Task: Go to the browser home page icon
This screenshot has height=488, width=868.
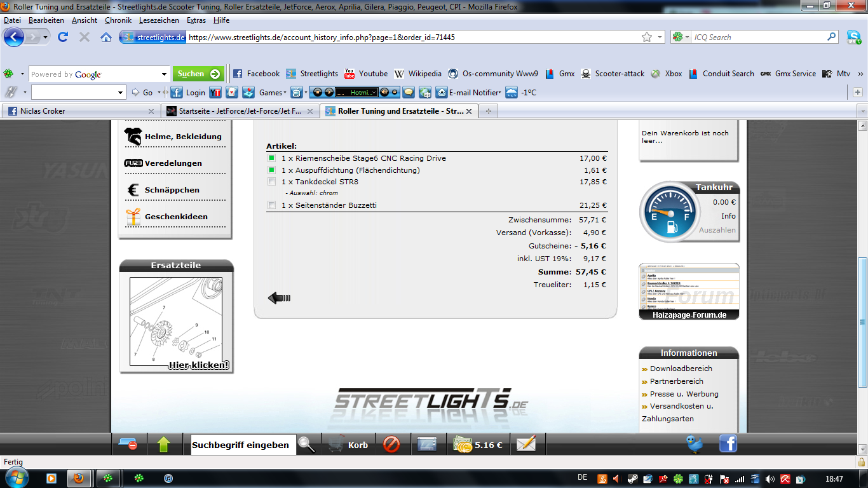Action: tap(106, 37)
